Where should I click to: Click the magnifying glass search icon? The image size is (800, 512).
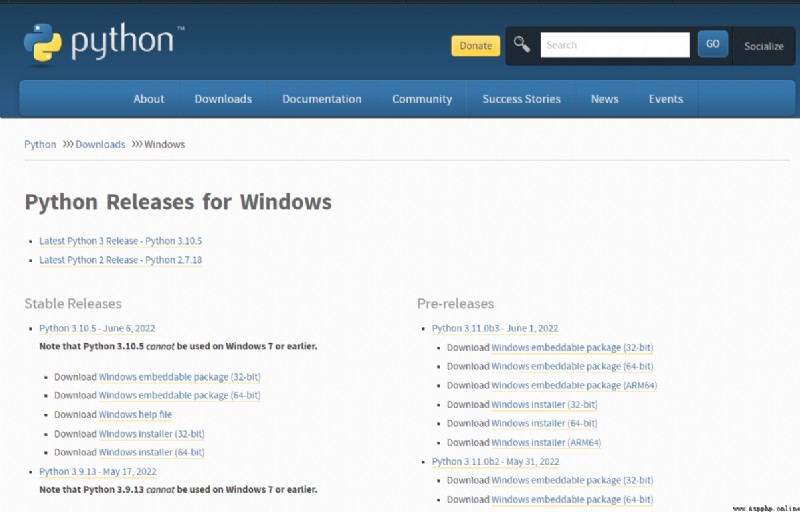click(521, 45)
